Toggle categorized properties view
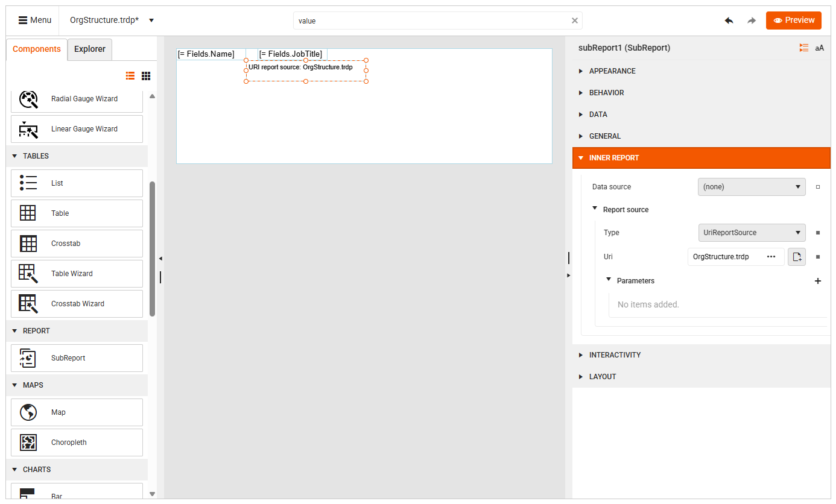The image size is (836, 504). (804, 48)
